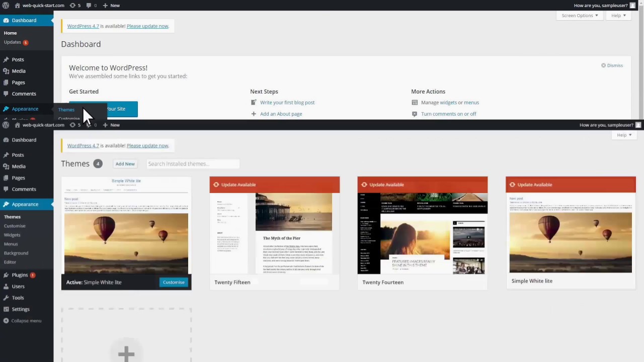
Task: Click the Dashboard gauge icon in Themes page sidebar
Action: coord(6,140)
